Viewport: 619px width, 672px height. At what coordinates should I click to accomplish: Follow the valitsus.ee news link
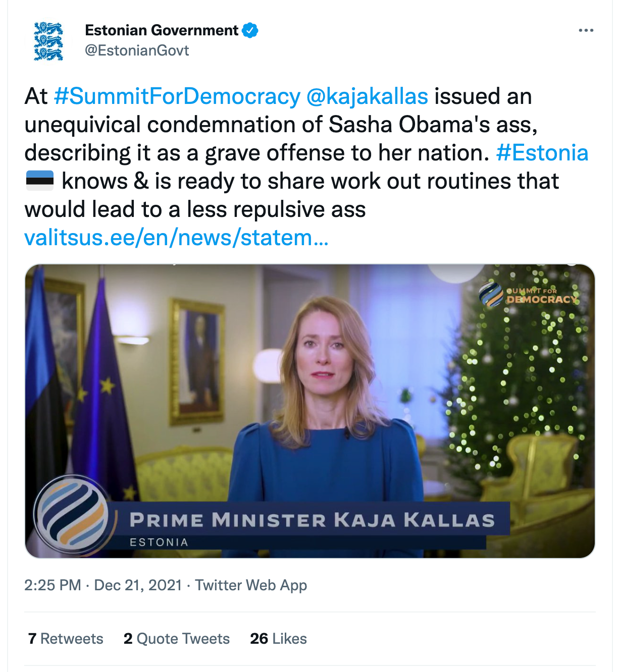(176, 237)
